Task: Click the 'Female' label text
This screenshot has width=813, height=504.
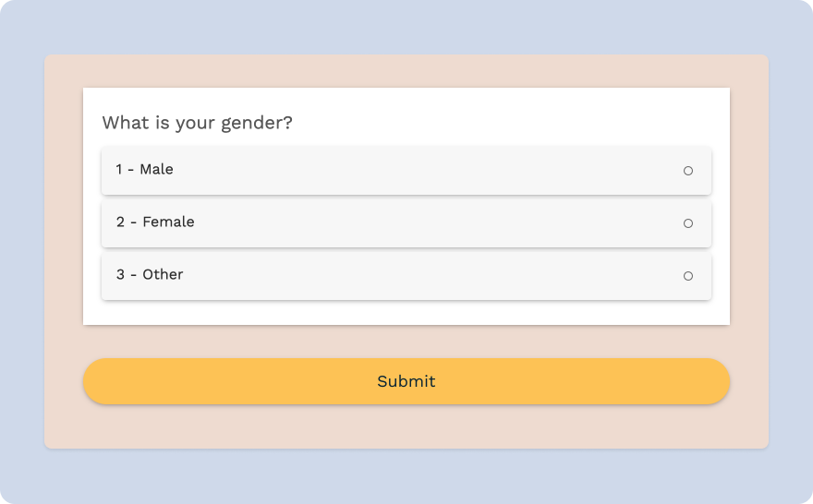Action: 168,222
